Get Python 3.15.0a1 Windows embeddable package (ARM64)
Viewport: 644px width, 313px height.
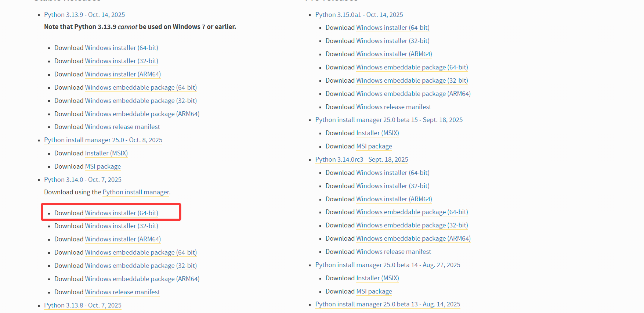tap(414, 94)
